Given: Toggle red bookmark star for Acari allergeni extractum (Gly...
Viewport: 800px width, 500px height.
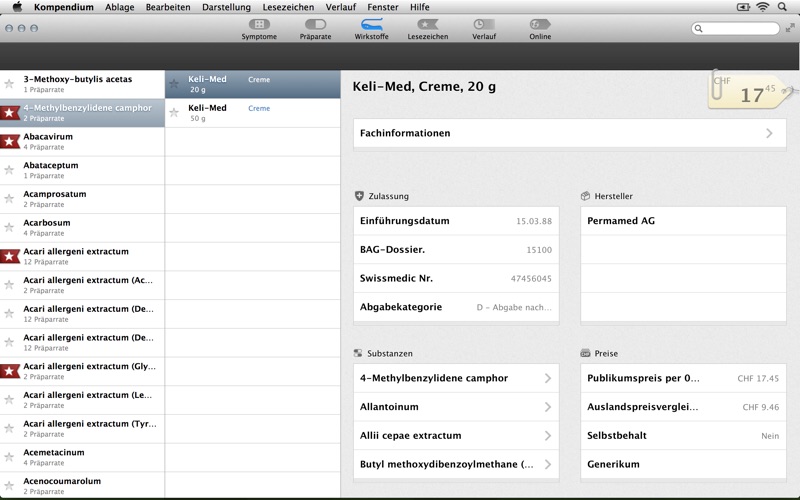Looking at the screenshot, I should point(10,371).
